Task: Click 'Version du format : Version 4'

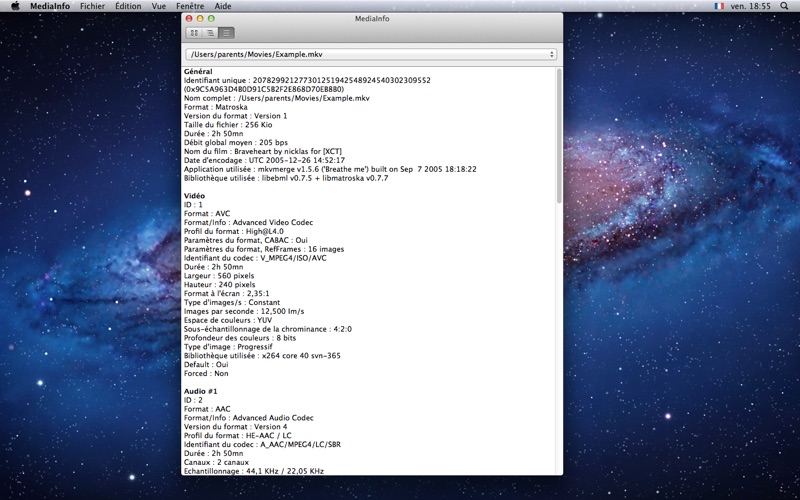Action: pyautogui.click(x=236, y=427)
